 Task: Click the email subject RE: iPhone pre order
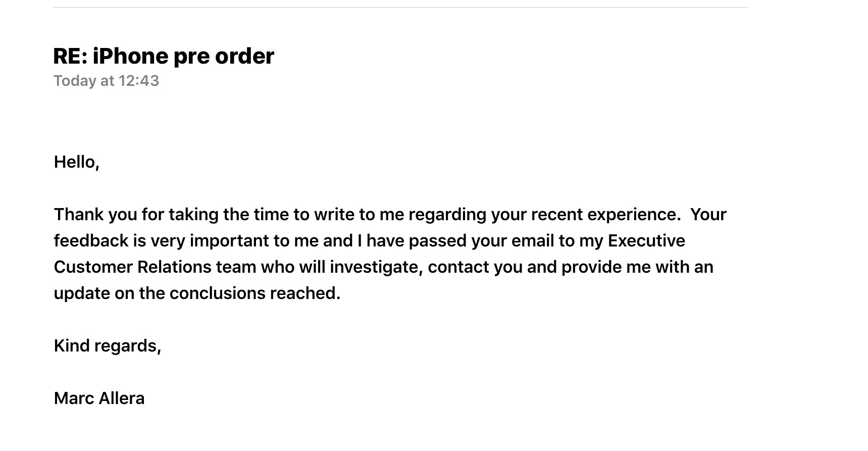click(x=164, y=56)
